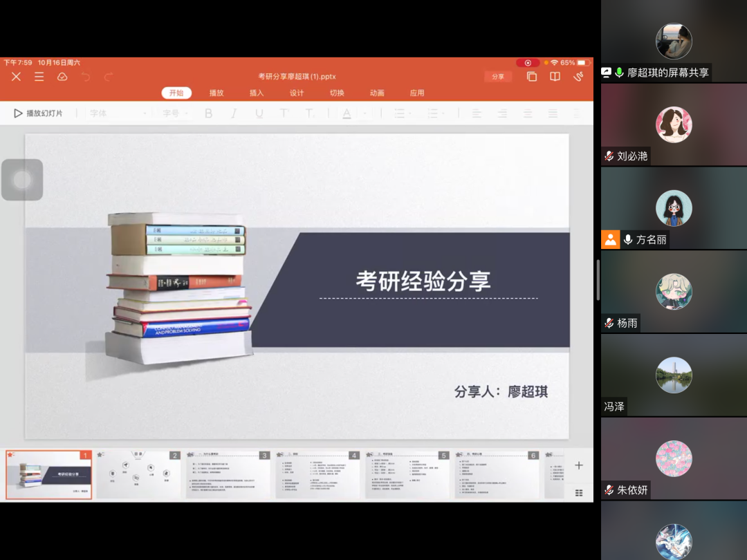Open the 动画 tab
The height and width of the screenshot is (560, 747).
(x=377, y=93)
